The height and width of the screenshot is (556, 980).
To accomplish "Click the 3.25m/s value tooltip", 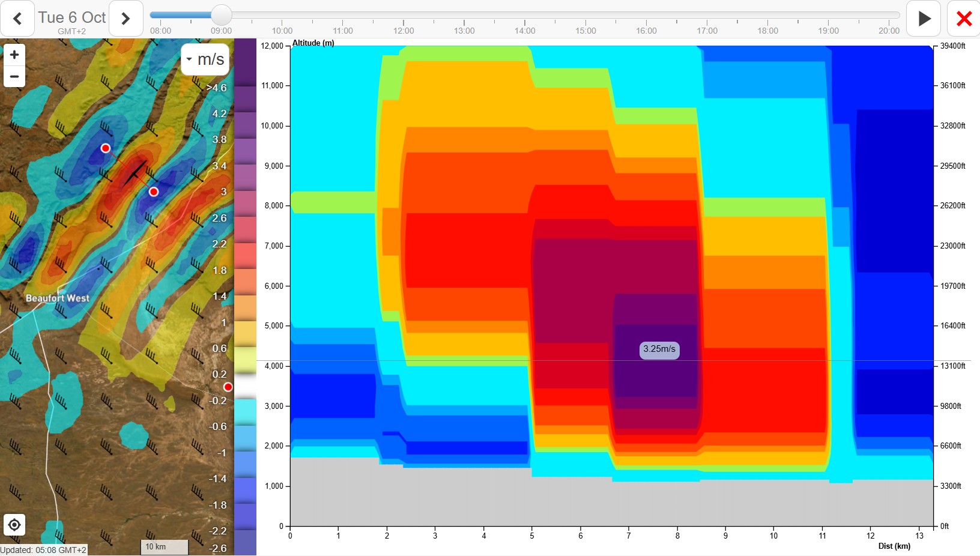I will tap(659, 349).
